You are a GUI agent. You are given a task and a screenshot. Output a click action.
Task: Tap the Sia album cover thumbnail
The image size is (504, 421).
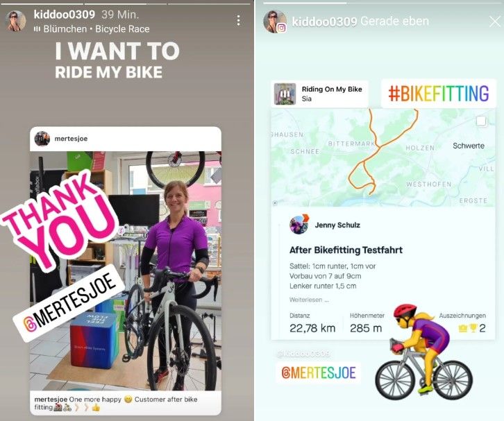[x=285, y=94]
